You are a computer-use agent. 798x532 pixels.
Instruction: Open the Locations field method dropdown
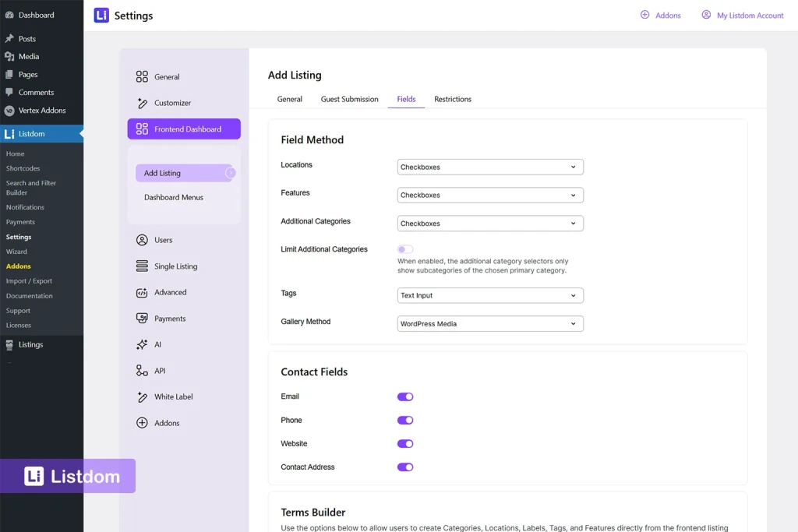tap(490, 167)
